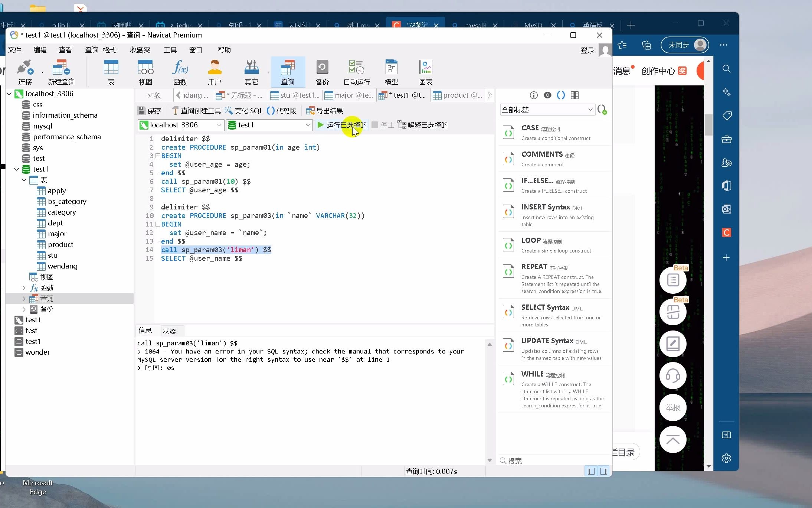Switch to 状态 tab in results
The width and height of the screenshot is (812, 508).
point(170,330)
